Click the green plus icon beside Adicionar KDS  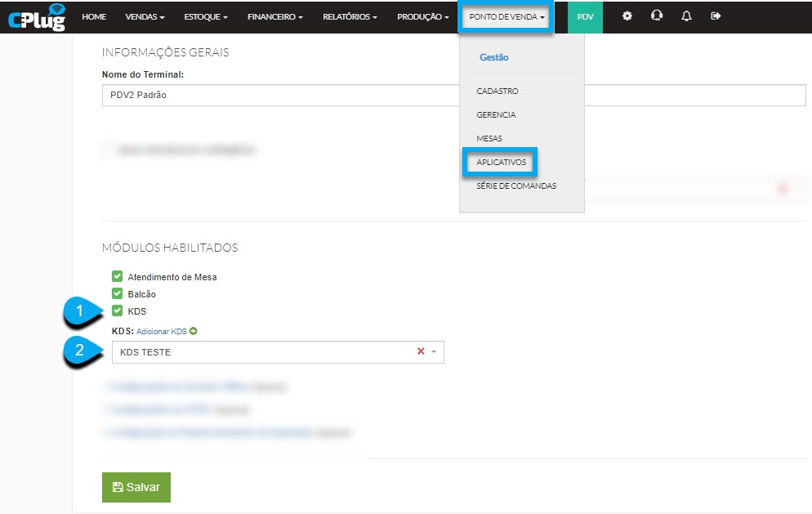point(193,331)
